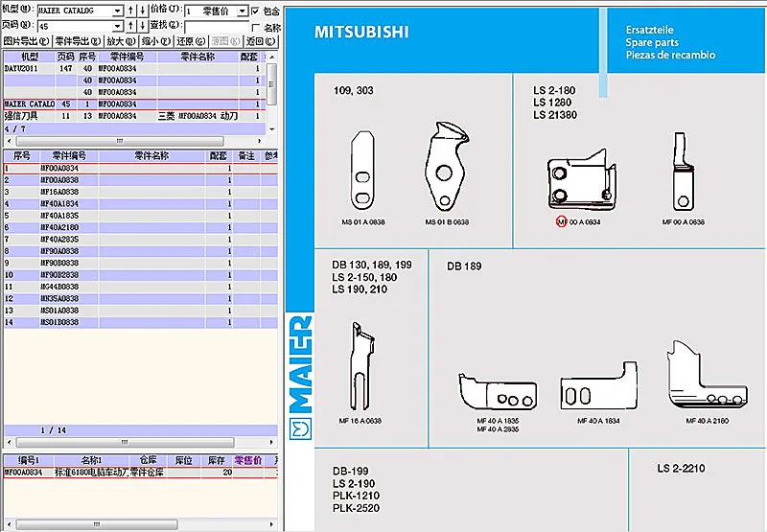Select MN35A0838 row in parts list
The height and width of the screenshot is (532, 767).
pyautogui.click(x=140, y=298)
